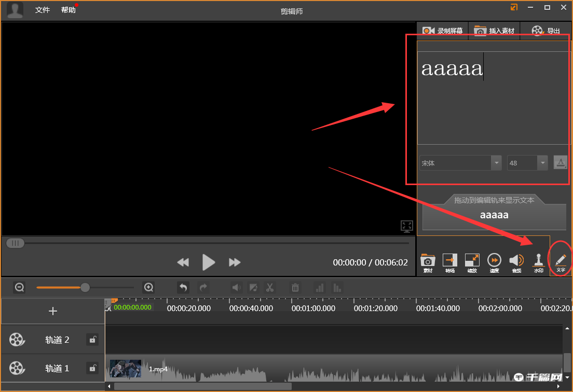This screenshot has height=392, width=573.
Task: Toggle fullscreen preview icon
Action: (406, 226)
